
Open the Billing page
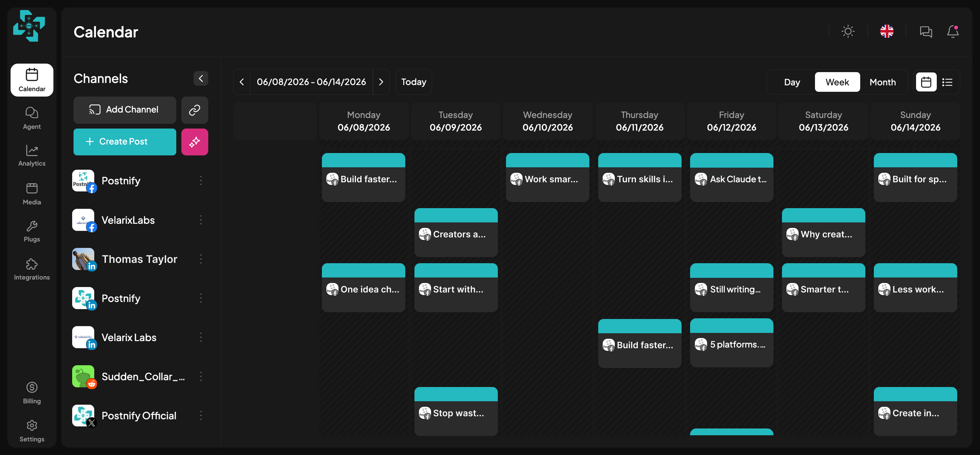coord(32,393)
